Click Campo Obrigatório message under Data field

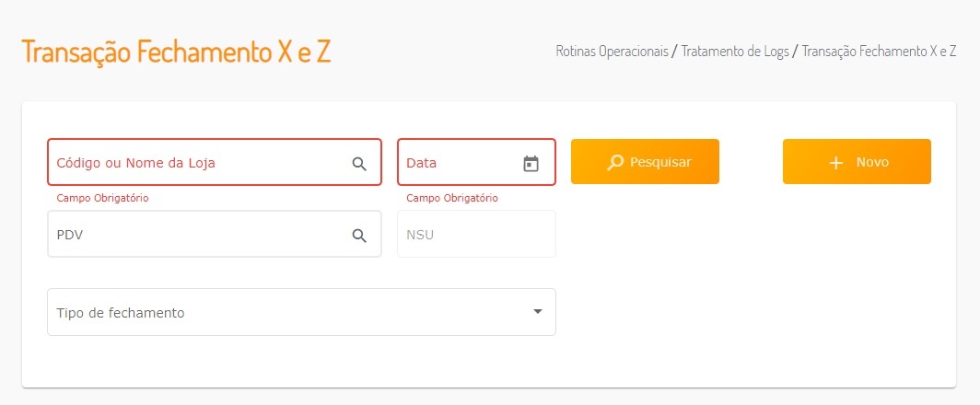(452, 198)
